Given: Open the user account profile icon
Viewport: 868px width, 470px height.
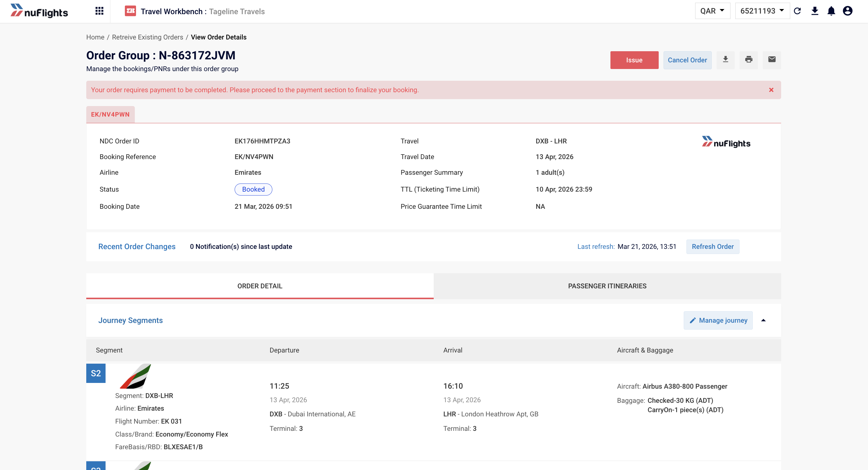Looking at the screenshot, I should pos(847,11).
